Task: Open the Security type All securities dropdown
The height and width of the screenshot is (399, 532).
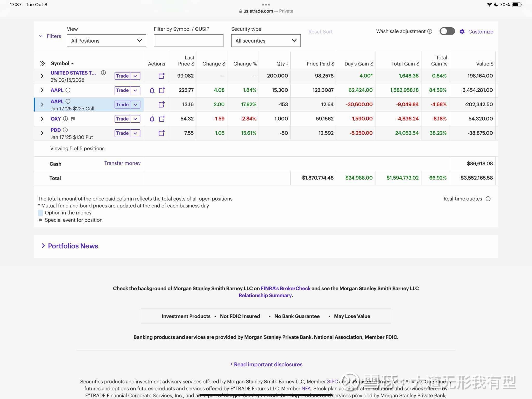Action: 266,41
